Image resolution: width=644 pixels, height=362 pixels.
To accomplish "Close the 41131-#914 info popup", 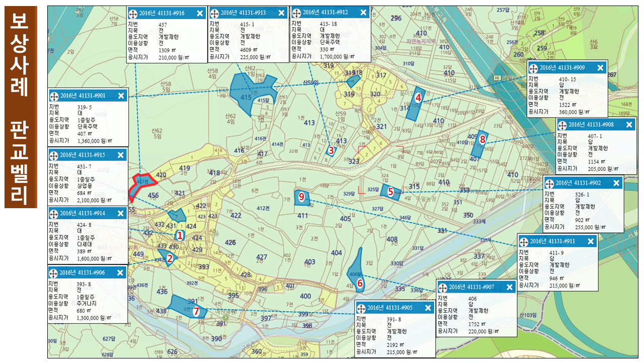I will tap(120, 213).
